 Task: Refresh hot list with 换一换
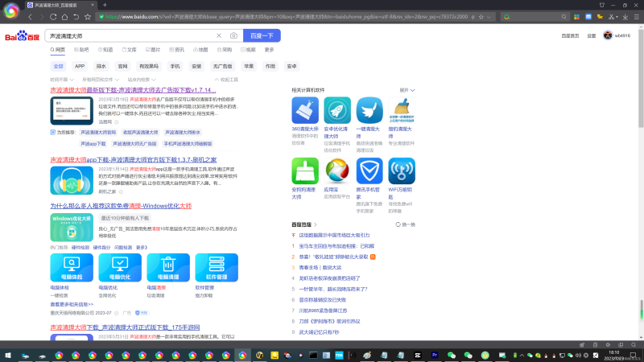(406, 224)
